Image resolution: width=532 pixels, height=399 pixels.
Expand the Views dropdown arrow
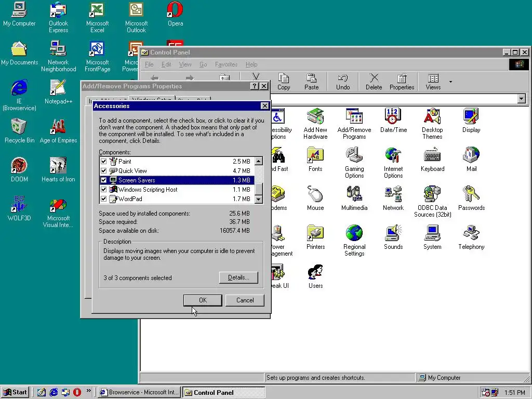pyautogui.click(x=450, y=82)
